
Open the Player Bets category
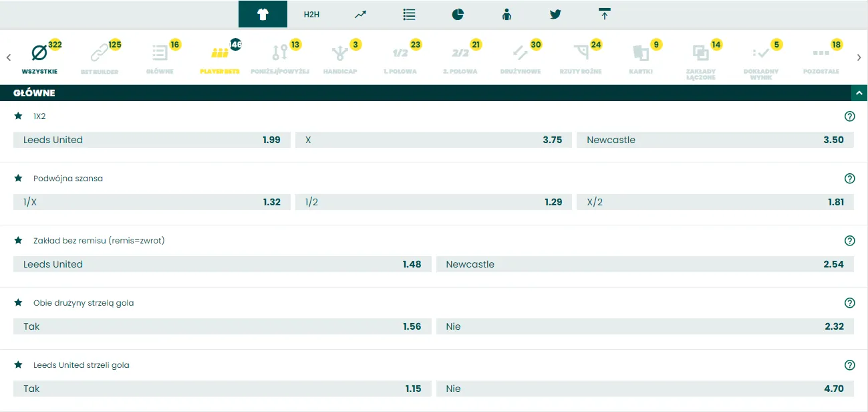pyautogui.click(x=221, y=52)
